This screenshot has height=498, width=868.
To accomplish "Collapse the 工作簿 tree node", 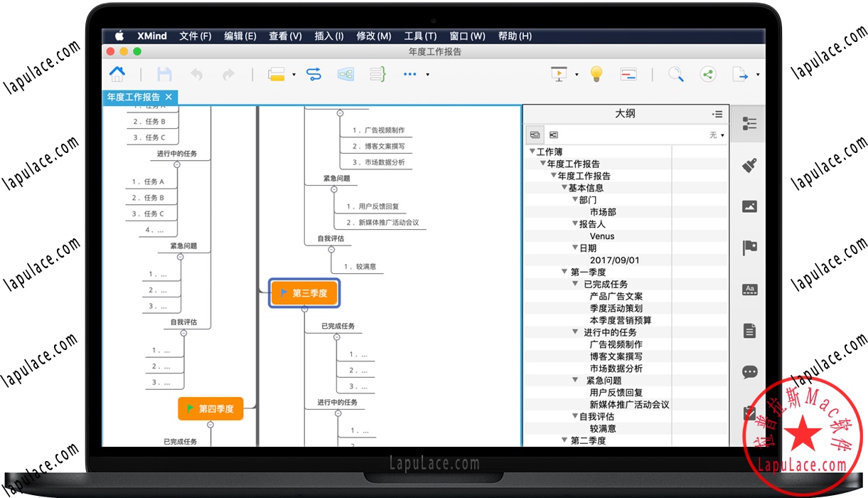I will (x=532, y=151).
